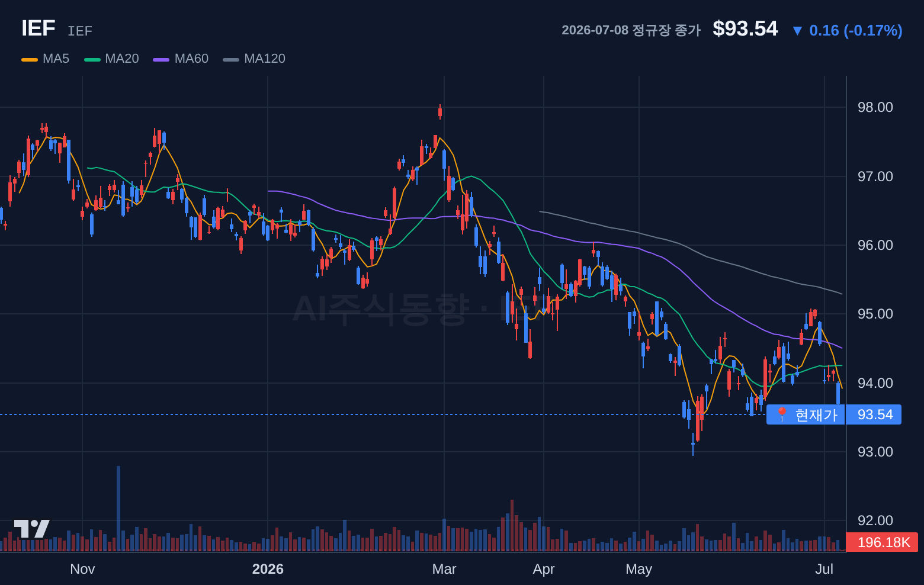The width and height of the screenshot is (924, 585).
Task: Click the blue 93.54 price axis badge
Action: 874,414
